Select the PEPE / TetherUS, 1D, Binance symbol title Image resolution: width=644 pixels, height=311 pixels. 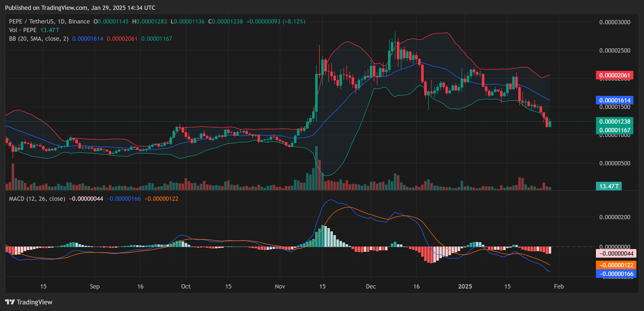coord(49,21)
